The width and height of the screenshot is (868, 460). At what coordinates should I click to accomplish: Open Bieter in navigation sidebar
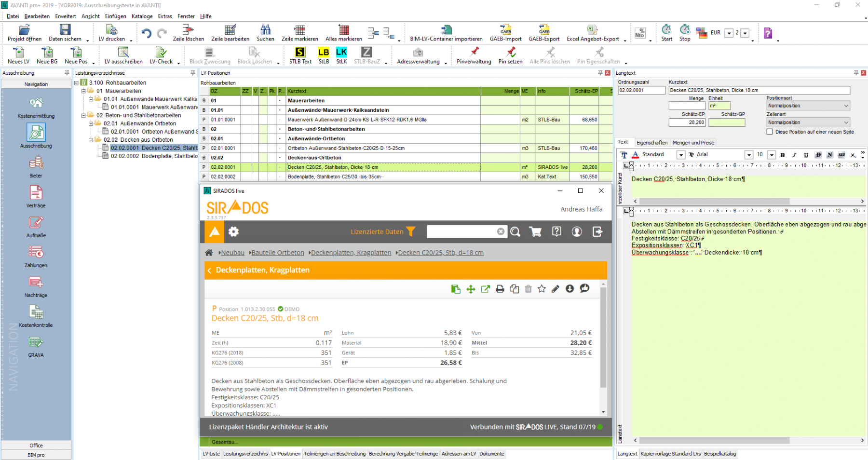click(x=36, y=167)
